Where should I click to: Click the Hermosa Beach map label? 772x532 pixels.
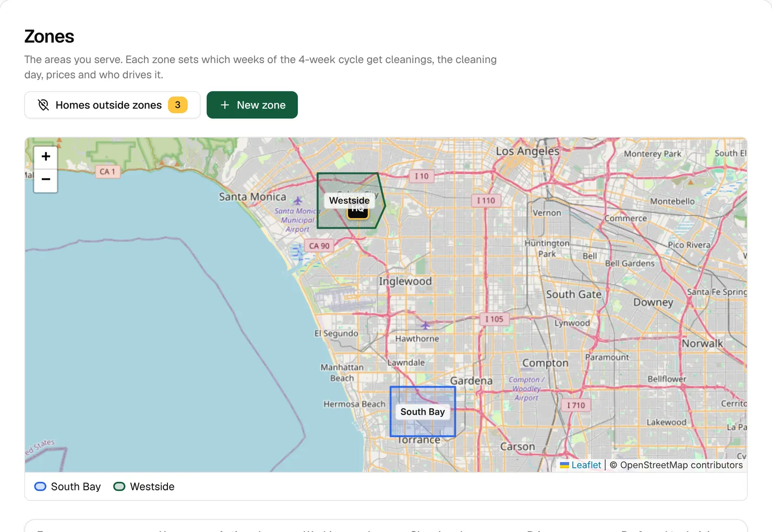click(354, 404)
